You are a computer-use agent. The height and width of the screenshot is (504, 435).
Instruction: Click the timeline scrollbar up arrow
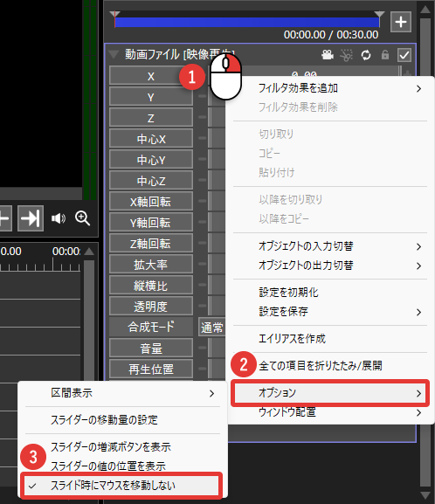pos(89,252)
